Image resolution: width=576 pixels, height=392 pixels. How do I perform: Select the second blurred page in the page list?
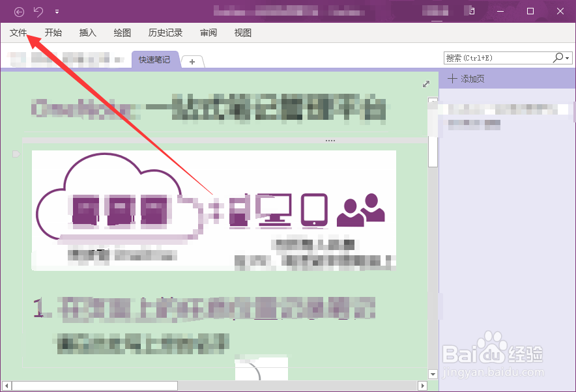point(474,125)
